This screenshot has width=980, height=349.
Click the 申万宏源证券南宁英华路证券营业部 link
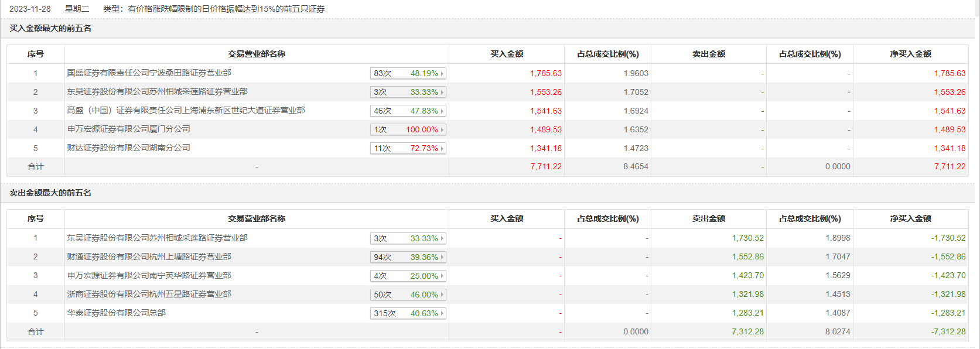pyautogui.click(x=149, y=275)
